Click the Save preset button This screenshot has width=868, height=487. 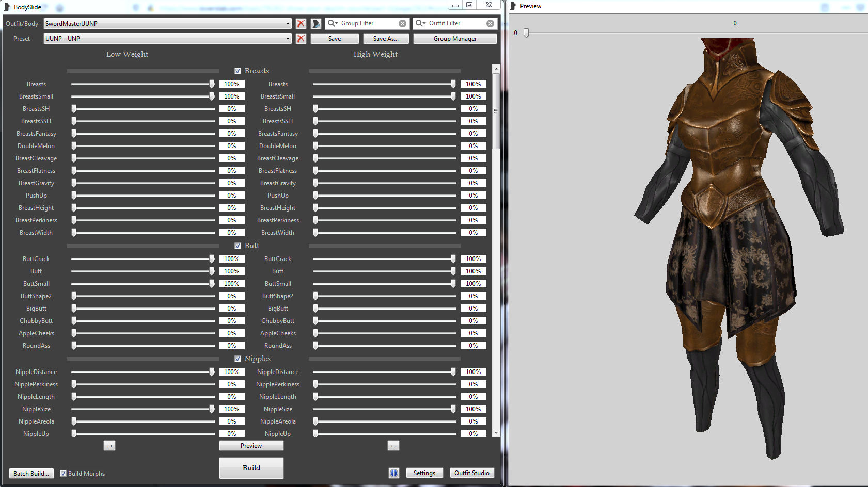(x=335, y=39)
